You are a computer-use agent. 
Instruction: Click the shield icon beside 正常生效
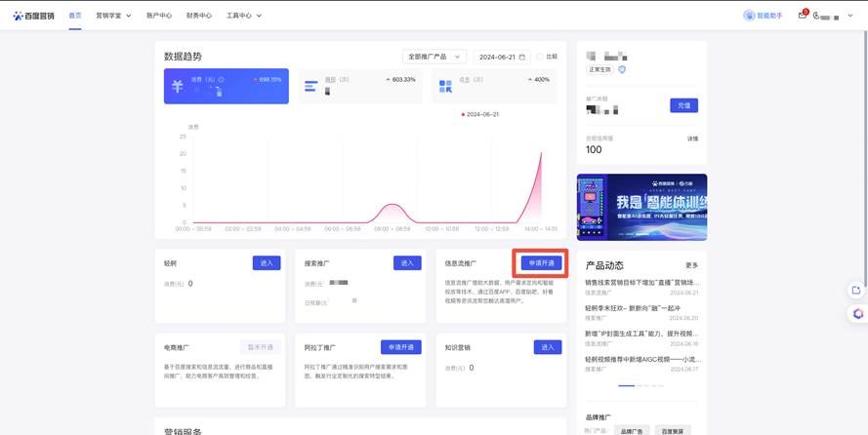coord(622,70)
